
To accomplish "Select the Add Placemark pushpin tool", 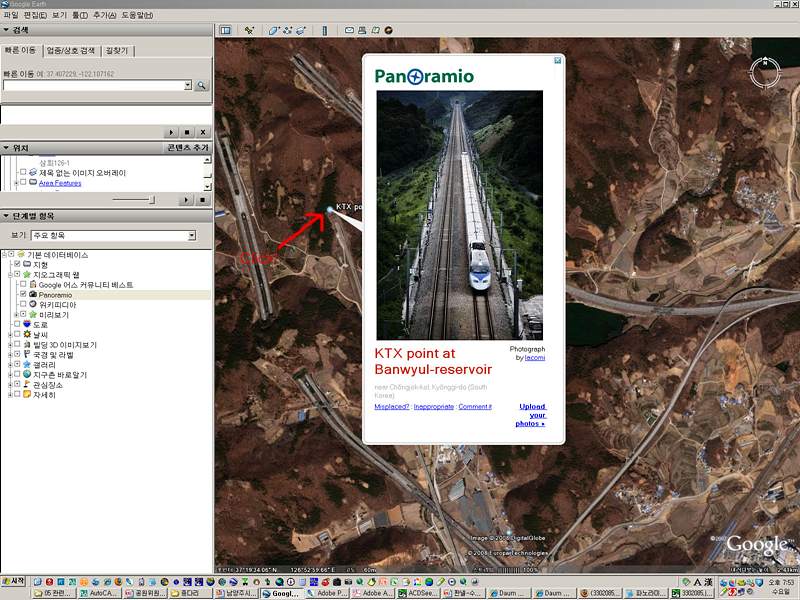I will (x=249, y=30).
